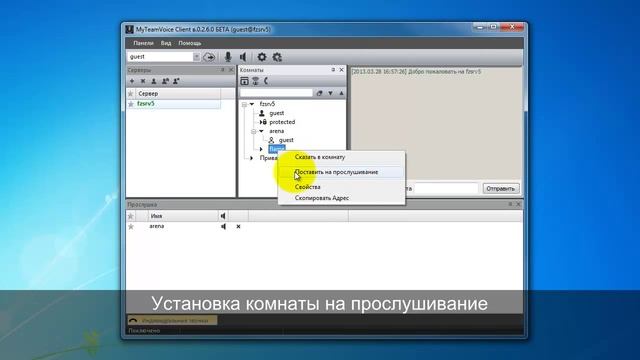Mute the arena room speaker icon
This screenshot has height=360, width=640.
click(223, 227)
